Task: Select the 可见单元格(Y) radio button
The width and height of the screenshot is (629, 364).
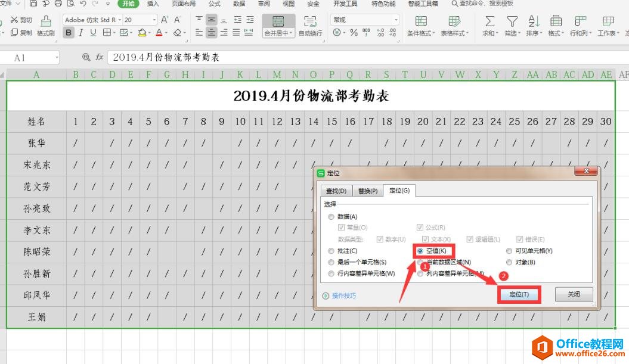Action: (x=509, y=251)
